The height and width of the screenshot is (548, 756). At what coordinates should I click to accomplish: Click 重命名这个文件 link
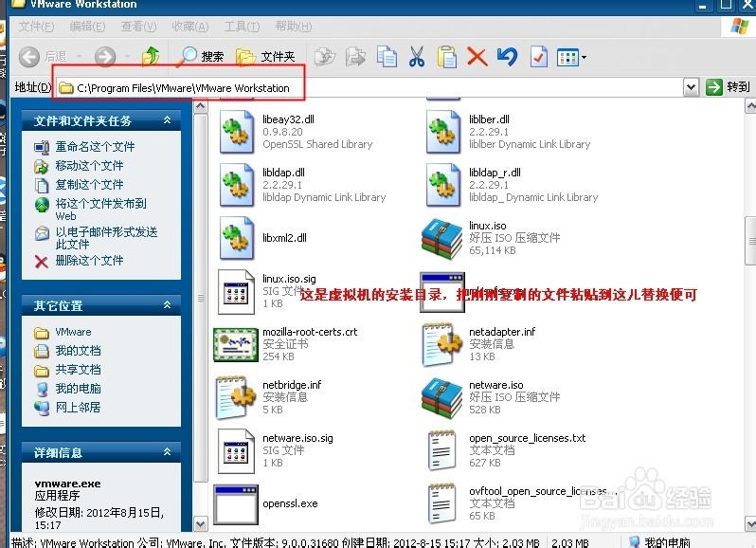pyautogui.click(x=95, y=147)
